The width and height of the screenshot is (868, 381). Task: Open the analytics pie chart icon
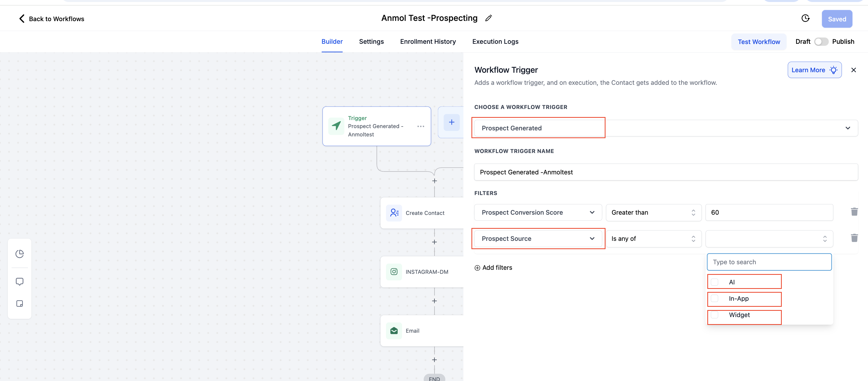click(20, 254)
